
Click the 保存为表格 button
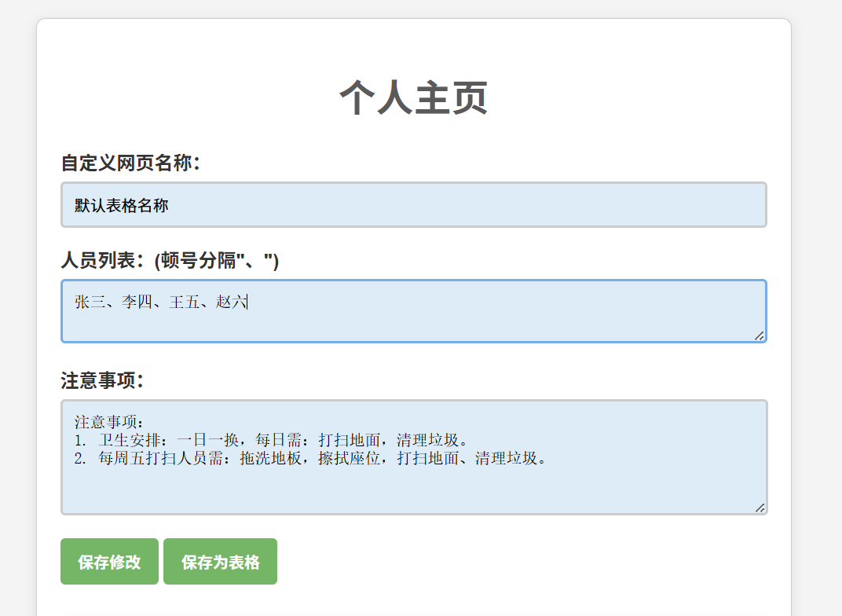pos(220,561)
